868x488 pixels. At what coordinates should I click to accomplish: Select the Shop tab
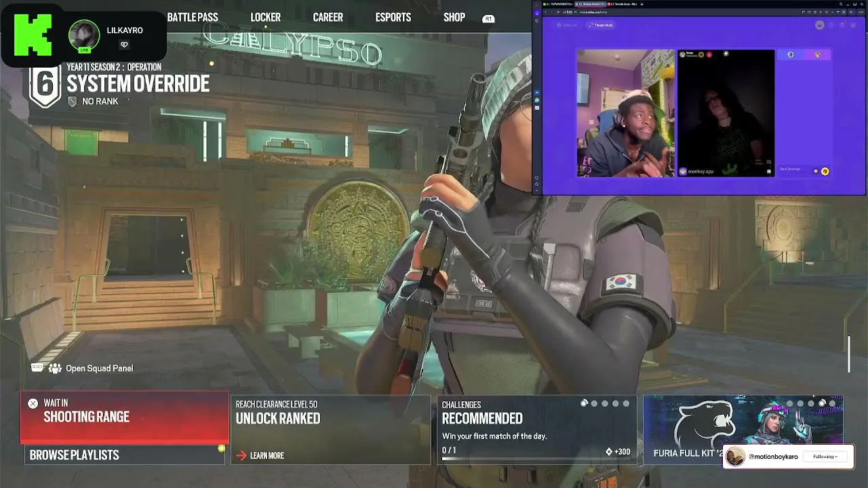[x=454, y=18]
